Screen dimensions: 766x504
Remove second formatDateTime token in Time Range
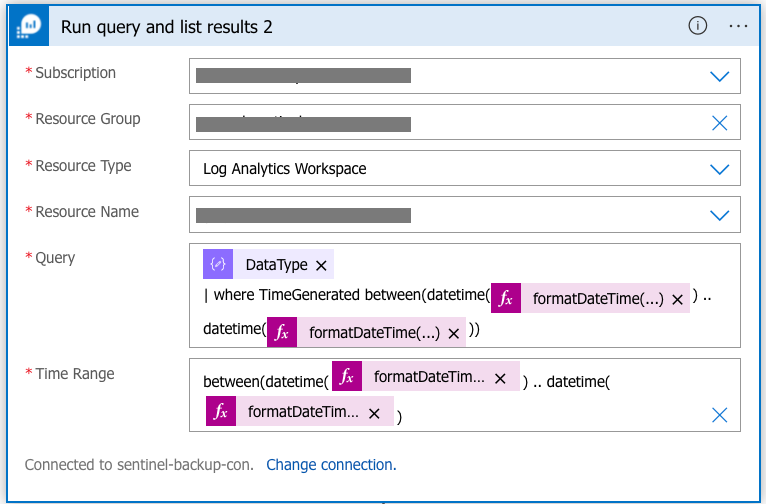pos(374,413)
